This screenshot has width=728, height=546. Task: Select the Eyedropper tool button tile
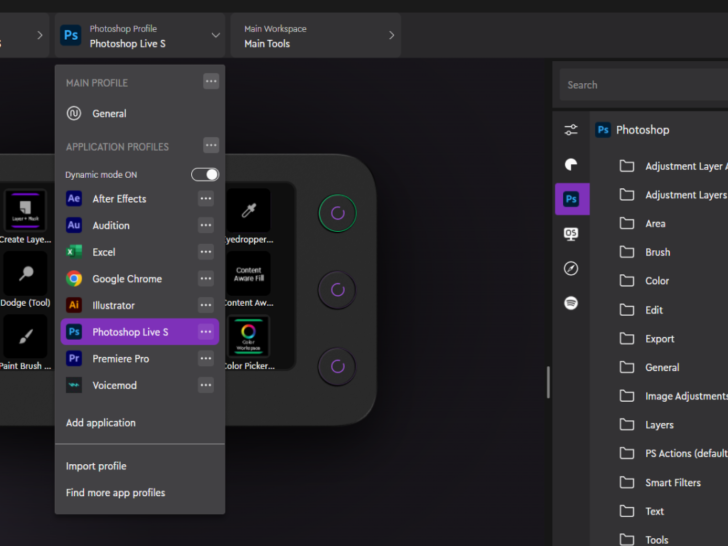pos(248,210)
